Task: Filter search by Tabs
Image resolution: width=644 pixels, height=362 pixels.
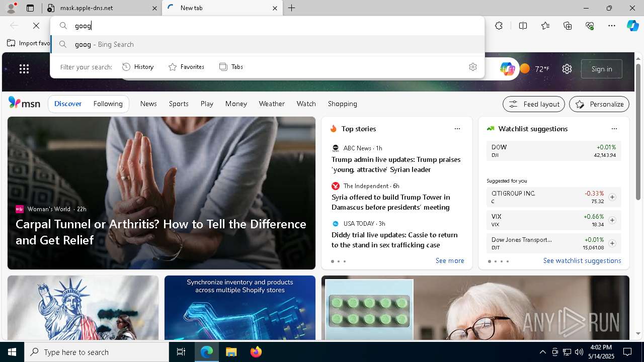Action: pyautogui.click(x=231, y=67)
